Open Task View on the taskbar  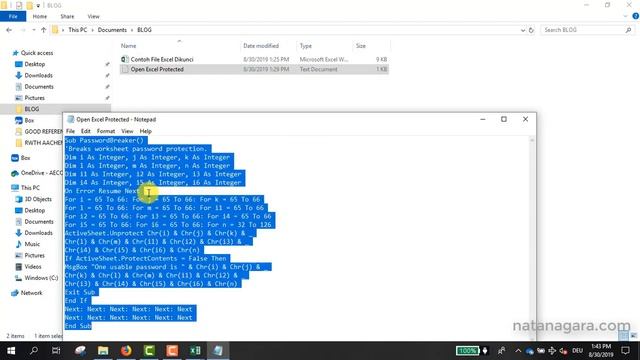56,351
